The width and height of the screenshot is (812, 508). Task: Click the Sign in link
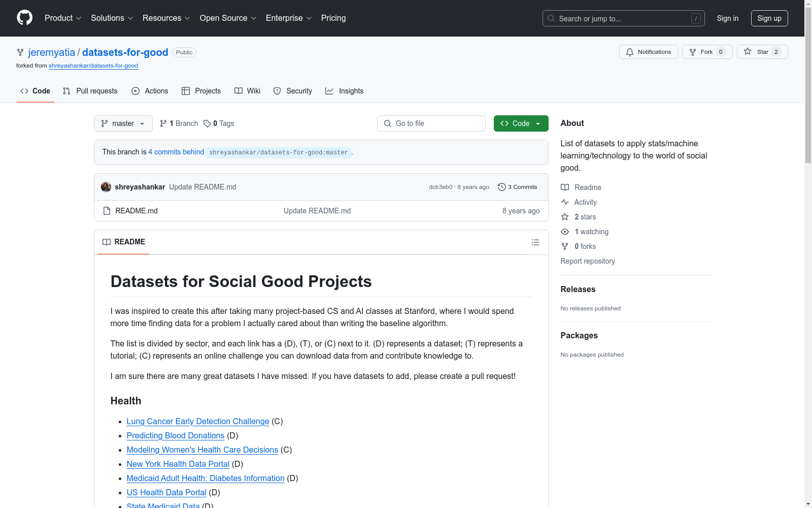tap(728, 18)
